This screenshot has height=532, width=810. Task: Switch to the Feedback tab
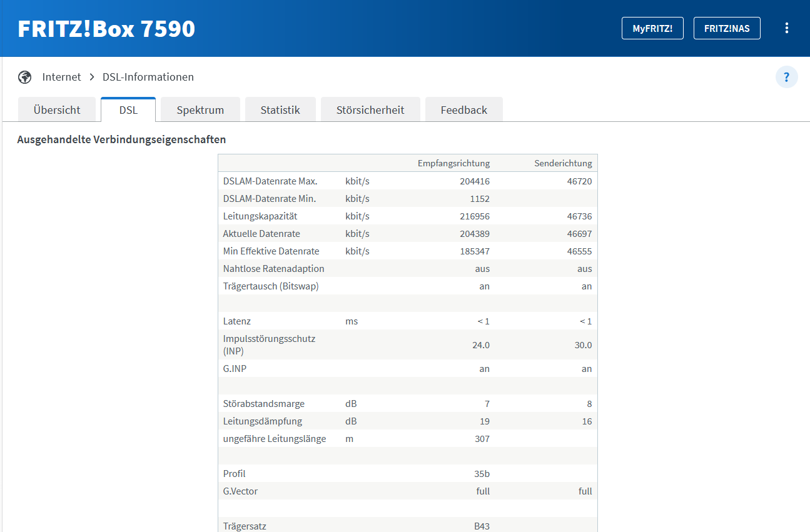point(463,109)
